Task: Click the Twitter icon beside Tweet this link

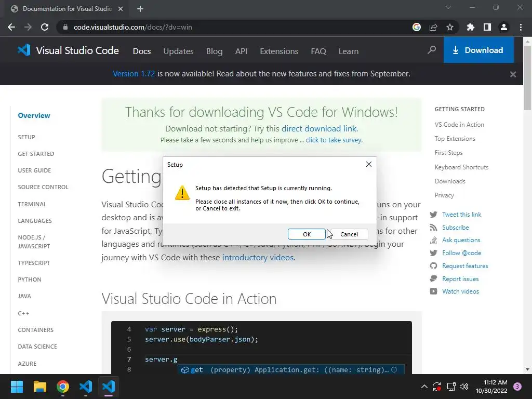Action: pyautogui.click(x=433, y=215)
